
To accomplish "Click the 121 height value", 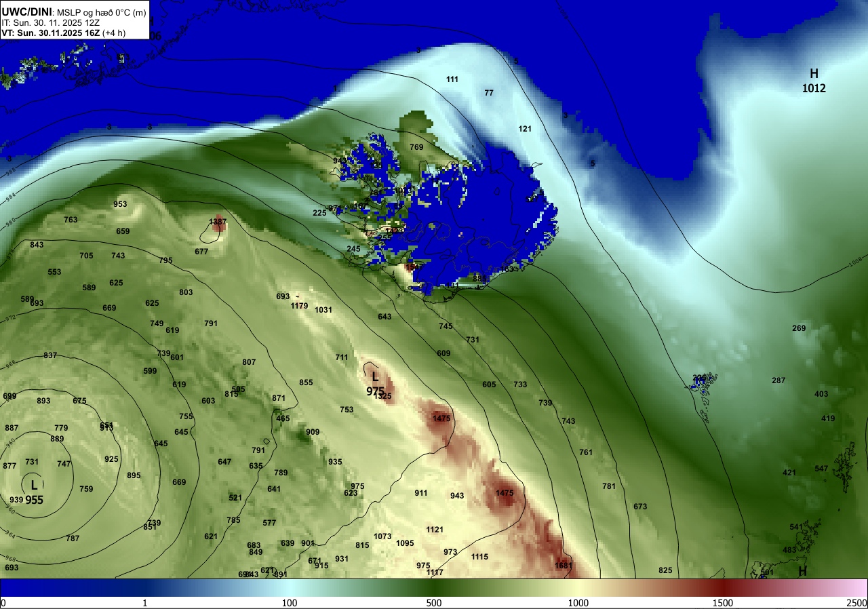I will 525,129.
